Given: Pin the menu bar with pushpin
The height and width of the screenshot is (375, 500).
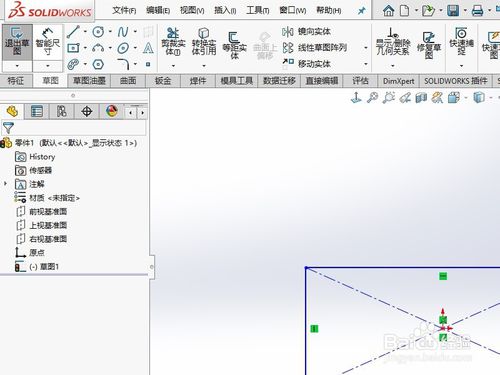Looking at the screenshot, I should (361, 11).
